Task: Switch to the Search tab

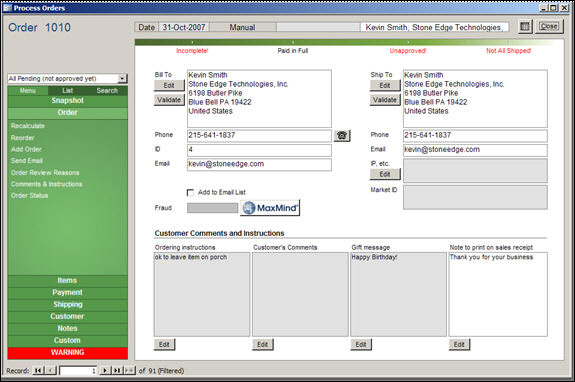Action: click(x=107, y=91)
